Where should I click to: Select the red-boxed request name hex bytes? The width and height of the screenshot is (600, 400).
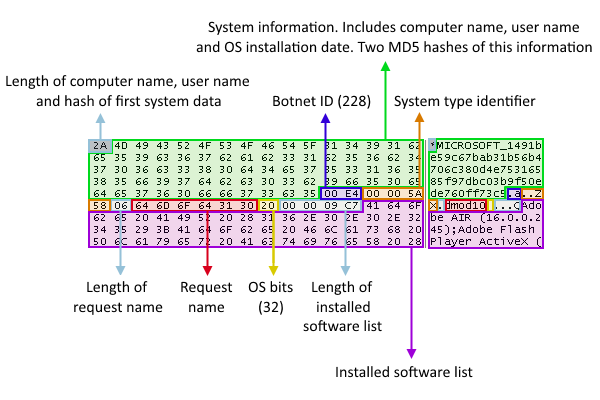194,206
